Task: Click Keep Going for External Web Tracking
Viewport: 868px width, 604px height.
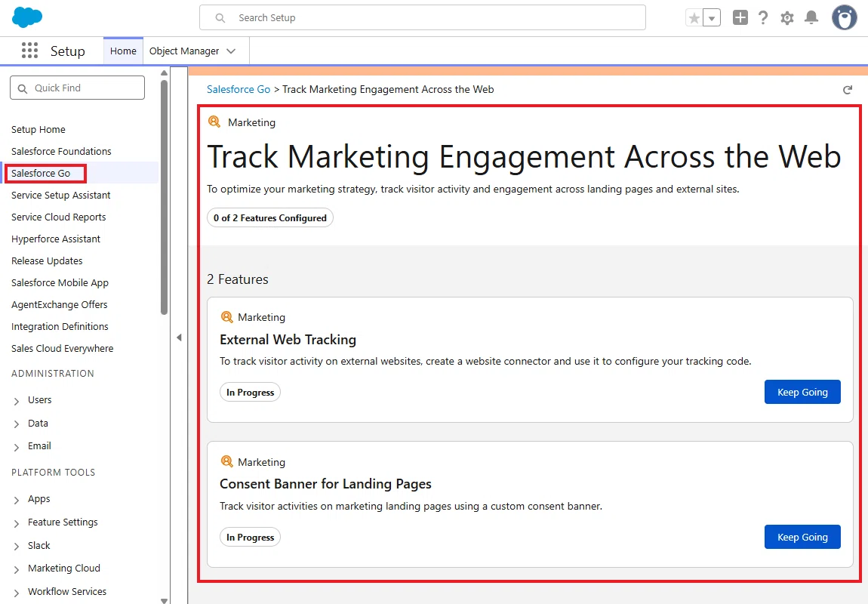Action: pyautogui.click(x=802, y=392)
